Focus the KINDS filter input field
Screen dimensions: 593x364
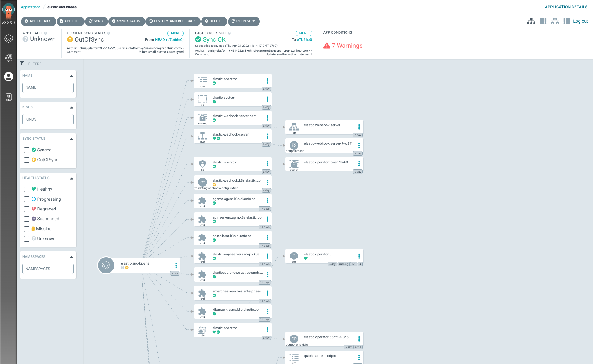click(48, 119)
